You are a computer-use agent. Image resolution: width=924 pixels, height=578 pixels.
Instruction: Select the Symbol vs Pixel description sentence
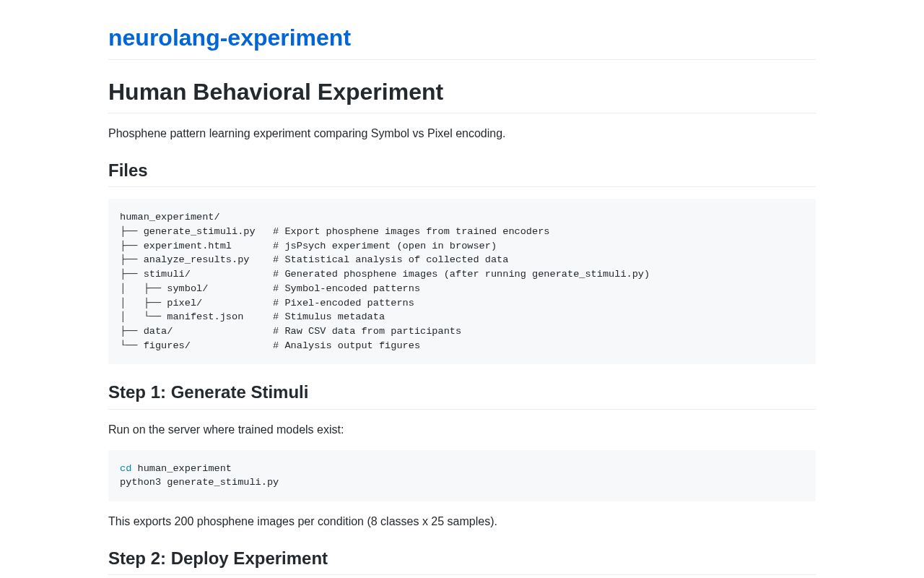click(307, 134)
